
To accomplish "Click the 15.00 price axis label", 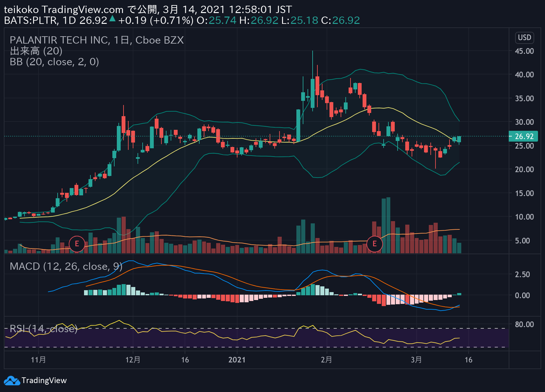I will click(x=524, y=193).
